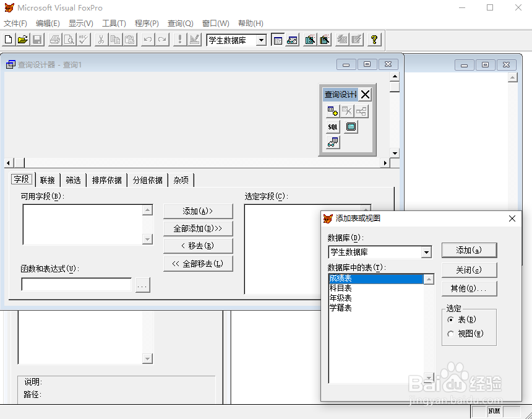
Task: Click Add Table icon in query designer toolbox
Action: (x=333, y=111)
